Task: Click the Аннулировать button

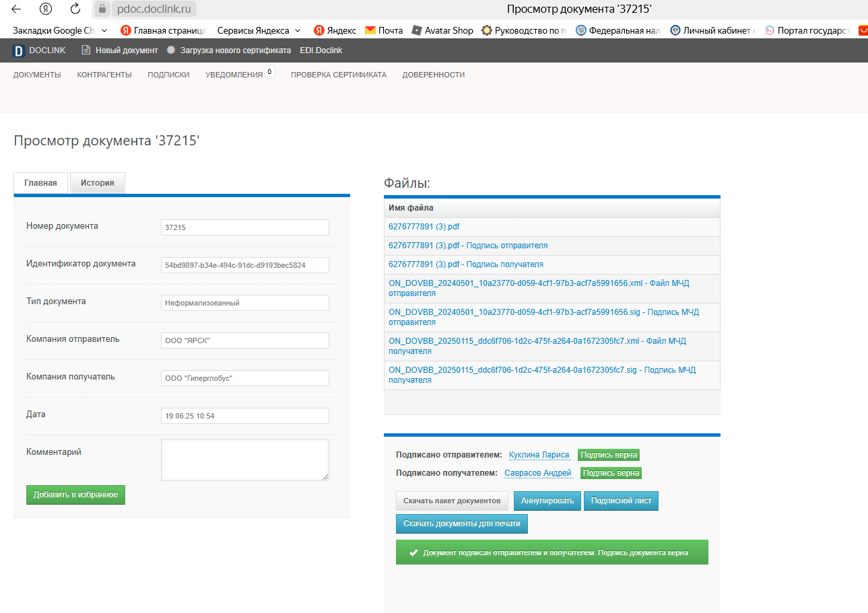Action: [x=547, y=501]
